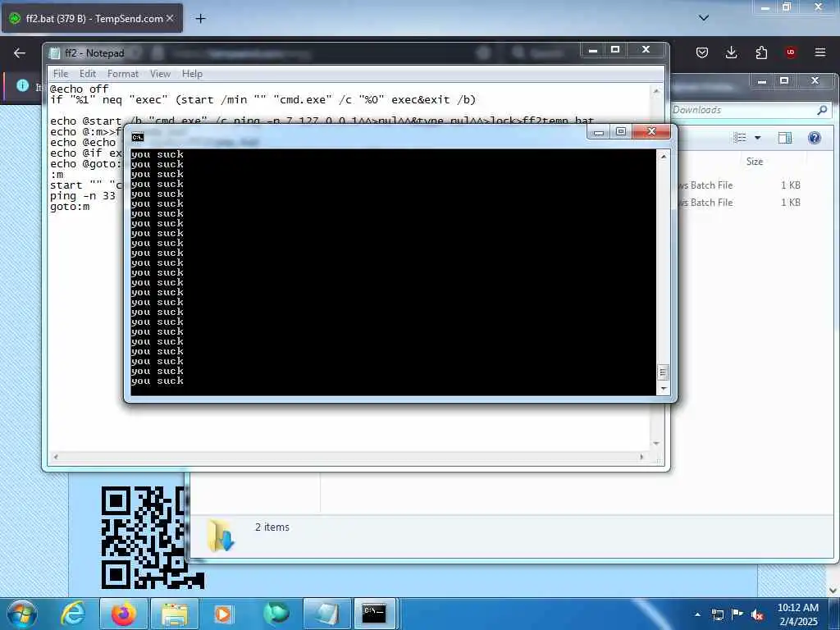Image resolution: width=840 pixels, height=630 pixels.
Task: Click Notepad vertical scroll down arrow
Action: click(656, 444)
